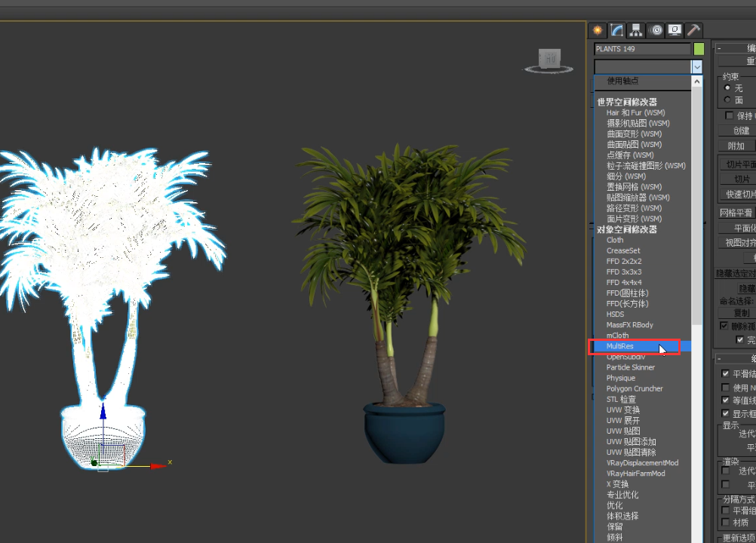Click the 附加 button
The width and height of the screenshot is (756, 543).
737,145
